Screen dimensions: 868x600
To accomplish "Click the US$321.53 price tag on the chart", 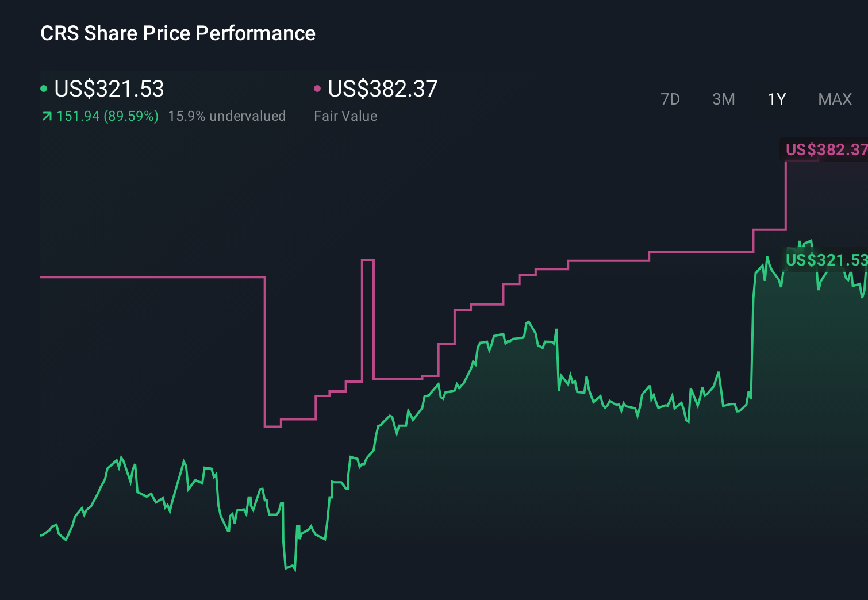I will click(826, 260).
